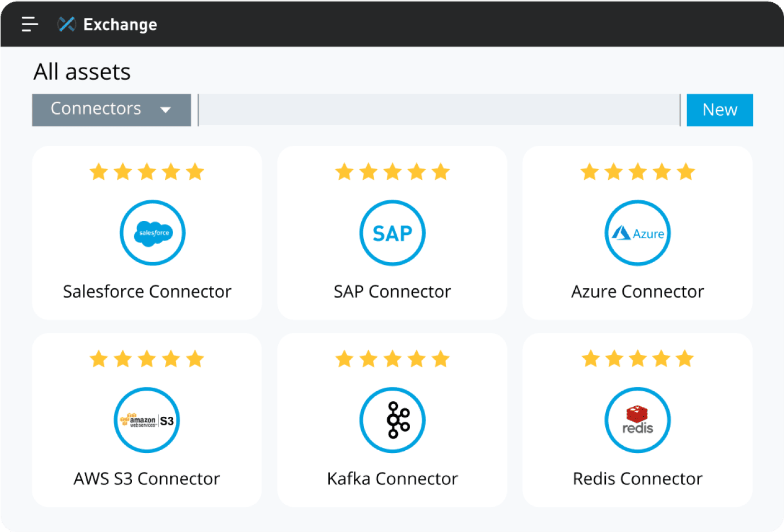The width and height of the screenshot is (784, 532).
Task: Click the New button
Action: click(x=719, y=110)
